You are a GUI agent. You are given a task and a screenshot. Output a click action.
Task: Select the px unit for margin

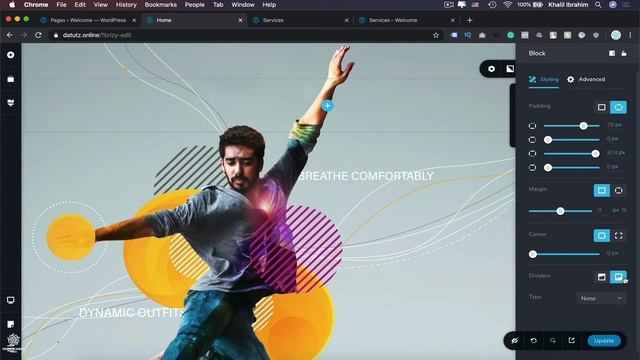pos(616,210)
